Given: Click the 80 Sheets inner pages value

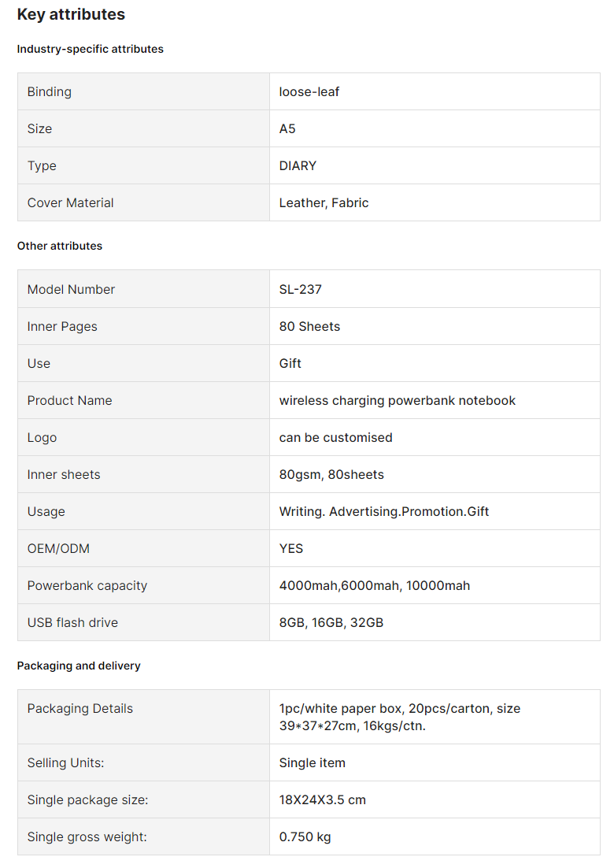Looking at the screenshot, I should 309,327.
